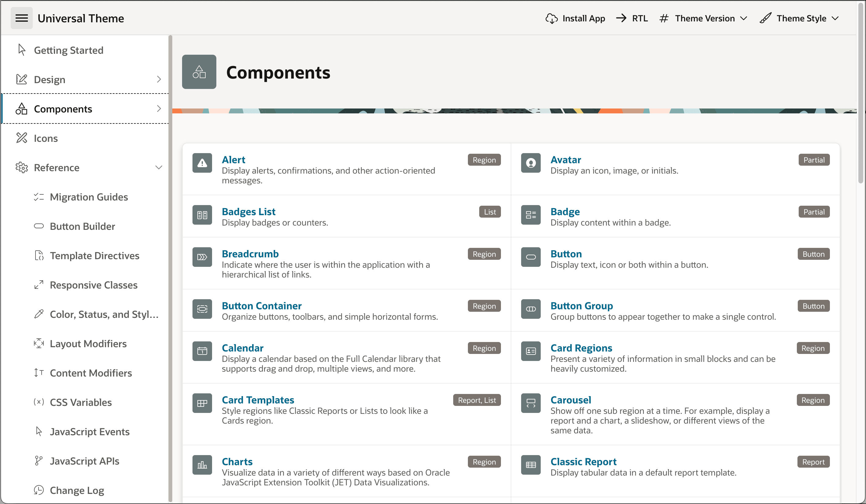Click the Breadcrumb arrows icon
Viewport: 866px width, 504px height.
202,257
